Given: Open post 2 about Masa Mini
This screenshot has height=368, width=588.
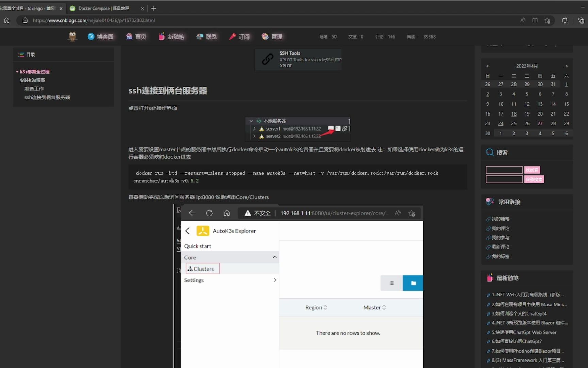Looking at the screenshot, I should click(x=529, y=304).
